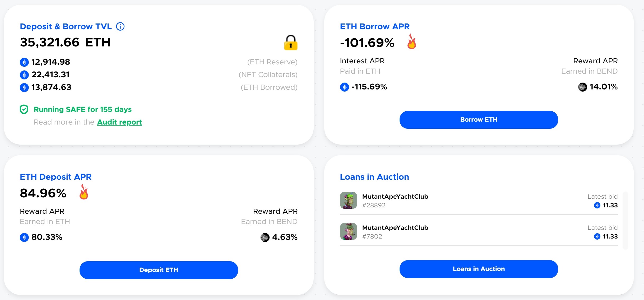Open the Audit report link
The width and height of the screenshot is (644, 300).
(x=119, y=122)
